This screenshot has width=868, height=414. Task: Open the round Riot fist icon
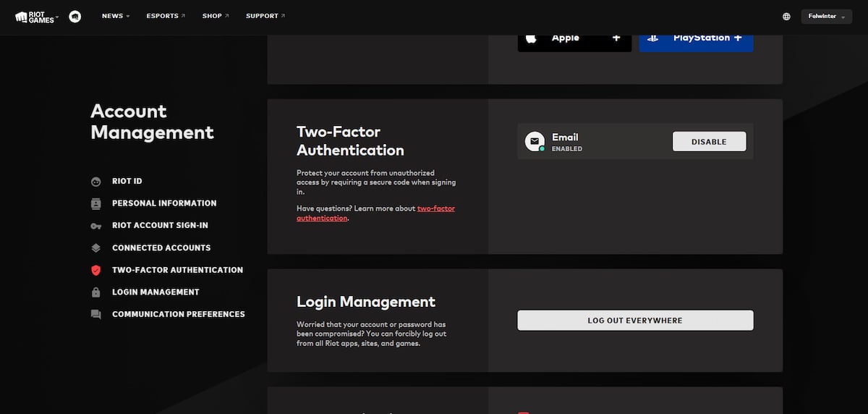coord(75,16)
